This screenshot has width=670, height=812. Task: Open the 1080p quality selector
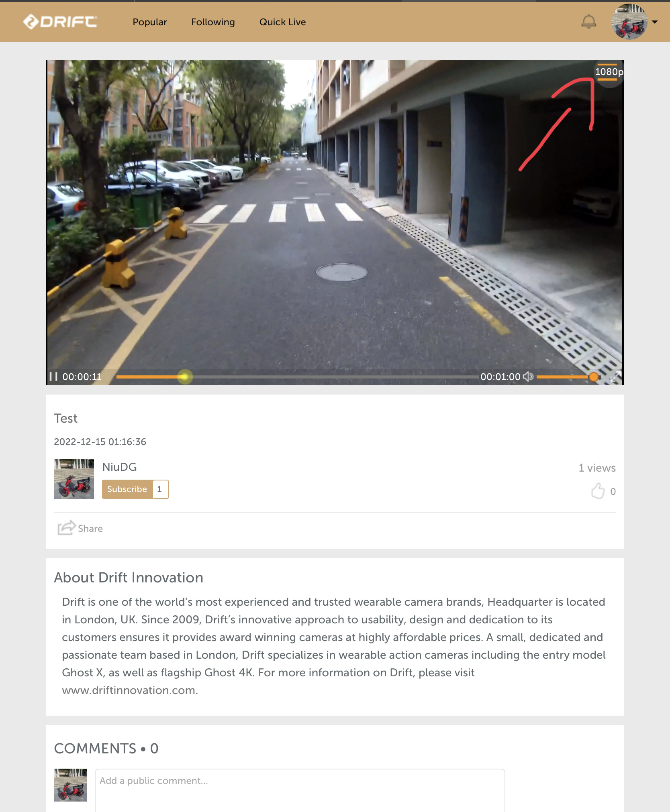[609, 72]
